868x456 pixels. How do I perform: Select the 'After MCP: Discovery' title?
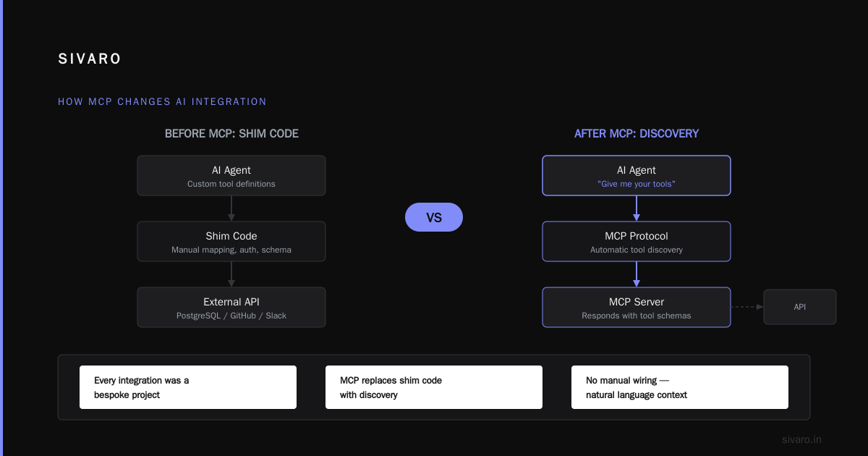(637, 134)
